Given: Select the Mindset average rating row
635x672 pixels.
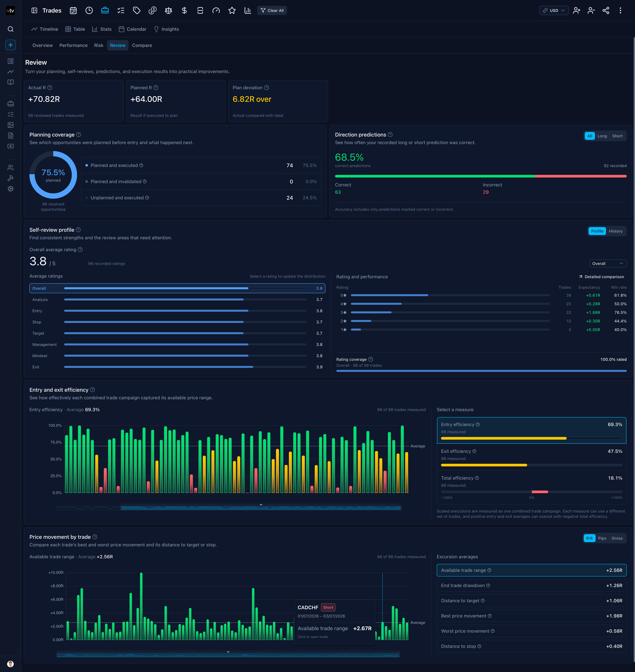Looking at the screenshot, I should click(x=177, y=356).
